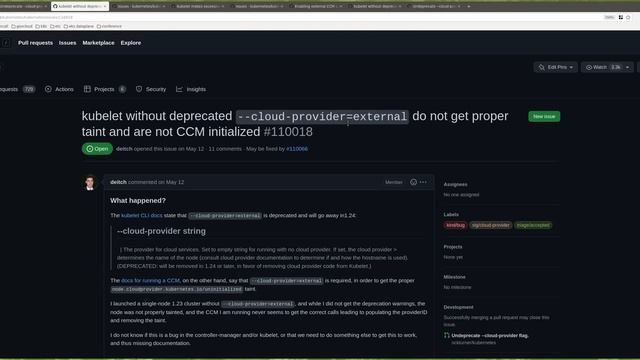This screenshot has height=360, width=640.
Task: Click the triage/accepted label
Action: pos(533,225)
